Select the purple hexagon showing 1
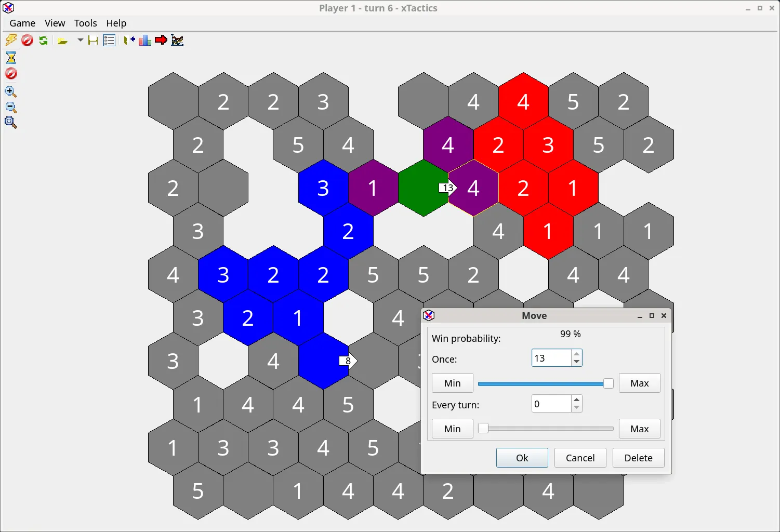 click(373, 188)
